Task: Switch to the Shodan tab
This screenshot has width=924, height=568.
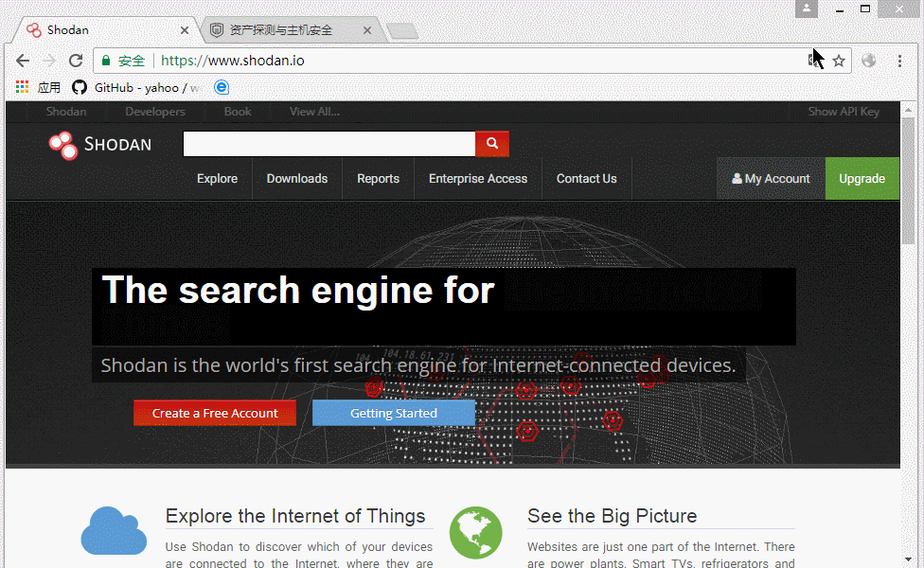Action: (x=106, y=30)
